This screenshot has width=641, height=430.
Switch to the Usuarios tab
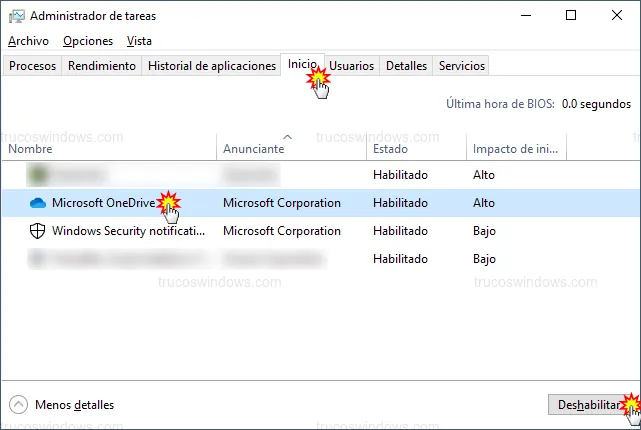pos(352,66)
